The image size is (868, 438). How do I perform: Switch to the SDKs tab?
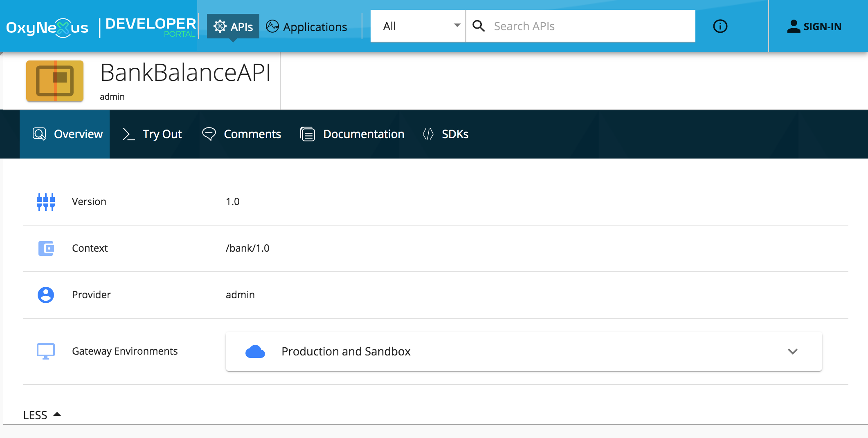coord(445,134)
